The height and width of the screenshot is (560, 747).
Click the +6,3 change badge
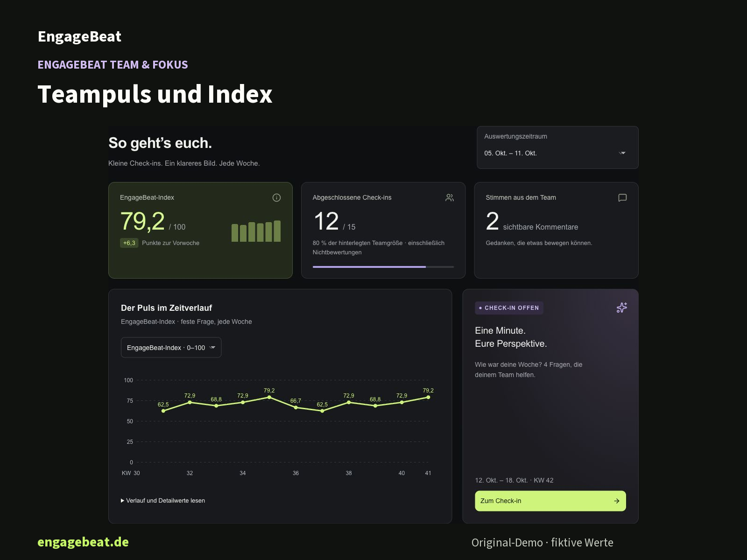129,243
